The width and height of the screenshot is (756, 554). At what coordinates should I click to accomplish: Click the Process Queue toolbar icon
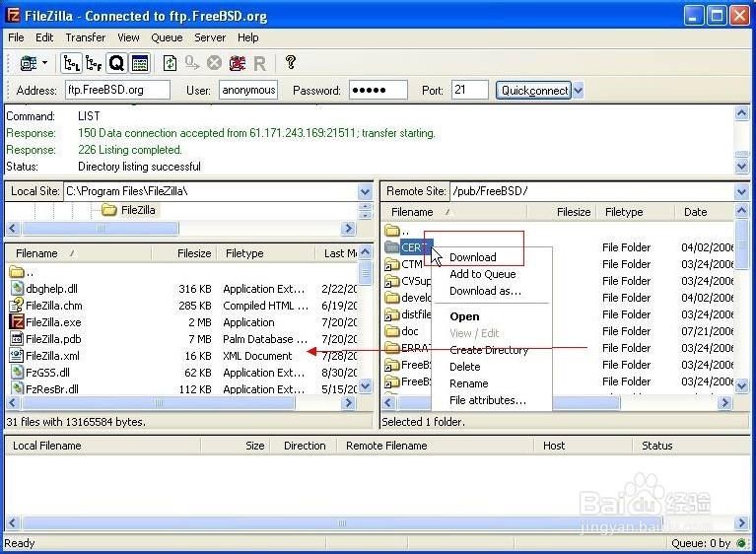(192, 63)
